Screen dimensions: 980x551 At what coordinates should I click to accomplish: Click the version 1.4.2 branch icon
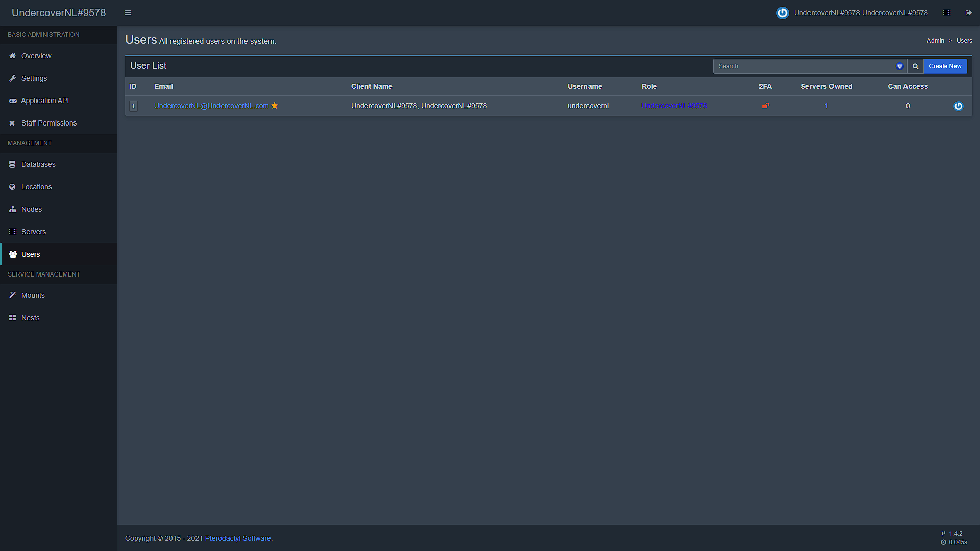tap(943, 534)
